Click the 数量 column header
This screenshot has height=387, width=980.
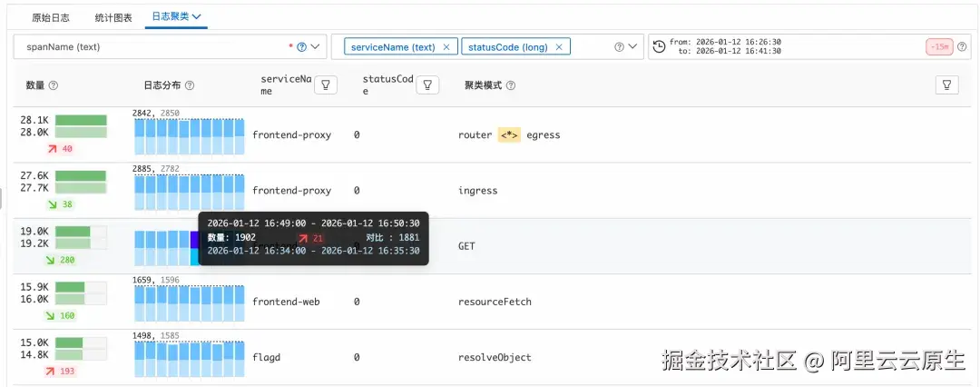coord(35,85)
